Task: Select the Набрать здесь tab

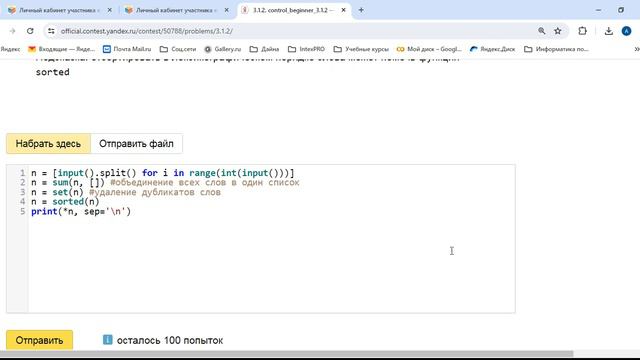Action: click(x=48, y=144)
